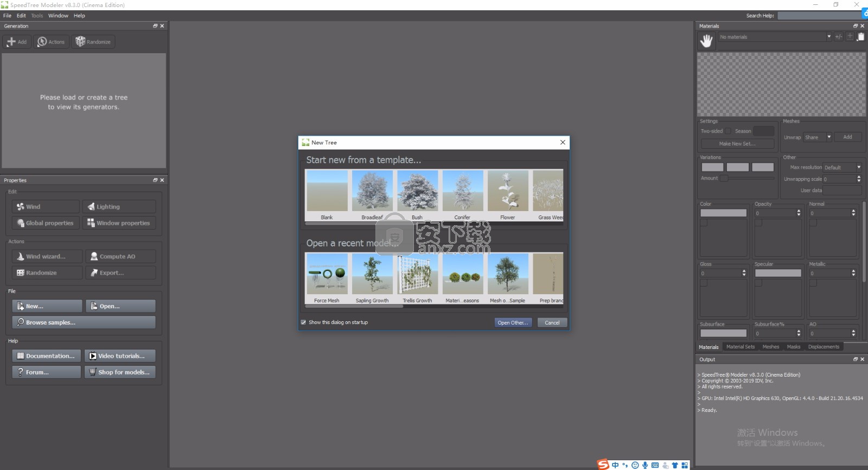Image resolution: width=868 pixels, height=470 pixels.
Task: Click the Specular color swatch
Action: click(778, 273)
